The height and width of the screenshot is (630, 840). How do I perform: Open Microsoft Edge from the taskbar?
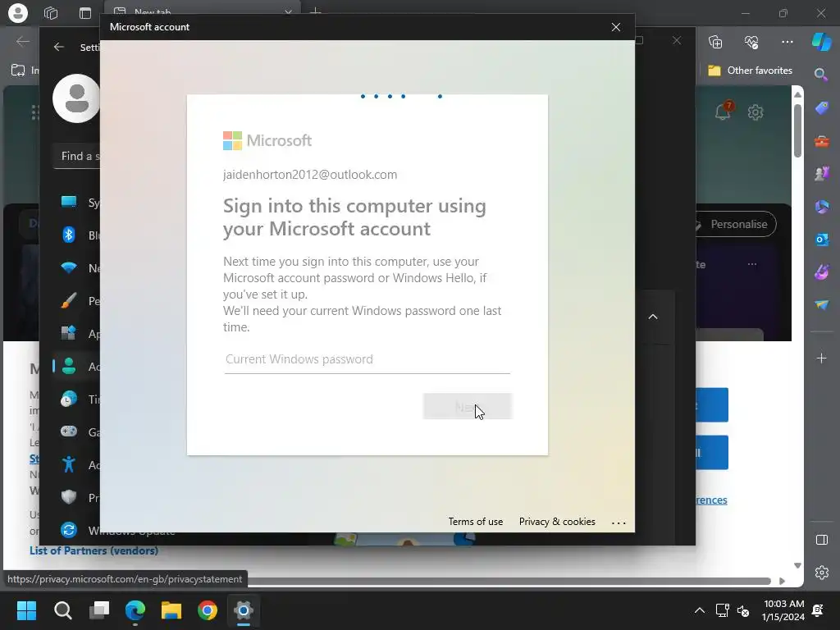[135, 610]
